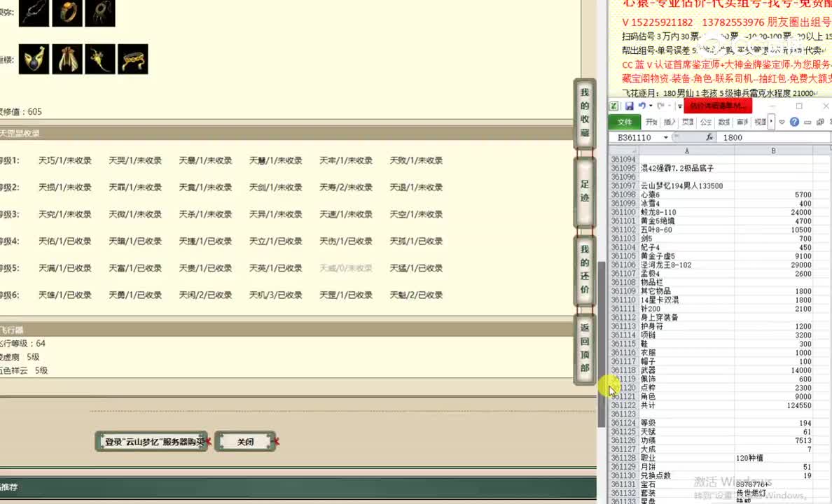Open the 审阅 ribbon tab

(742, 122)
